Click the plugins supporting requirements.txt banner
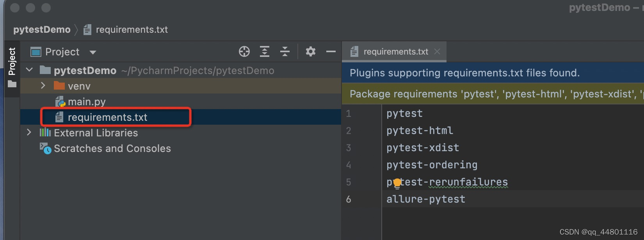Viewport: 644px width, 240px height. [x=493, y=73]
